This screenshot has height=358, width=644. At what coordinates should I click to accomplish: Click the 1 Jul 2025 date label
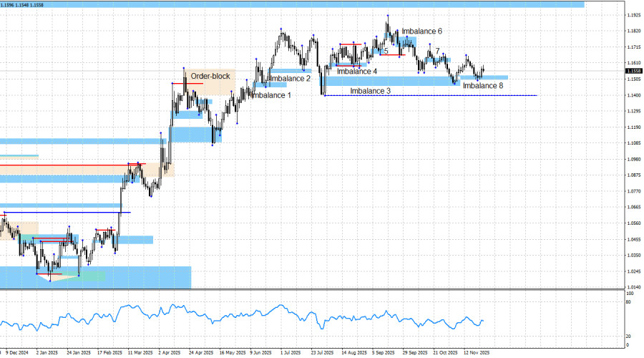291,353
